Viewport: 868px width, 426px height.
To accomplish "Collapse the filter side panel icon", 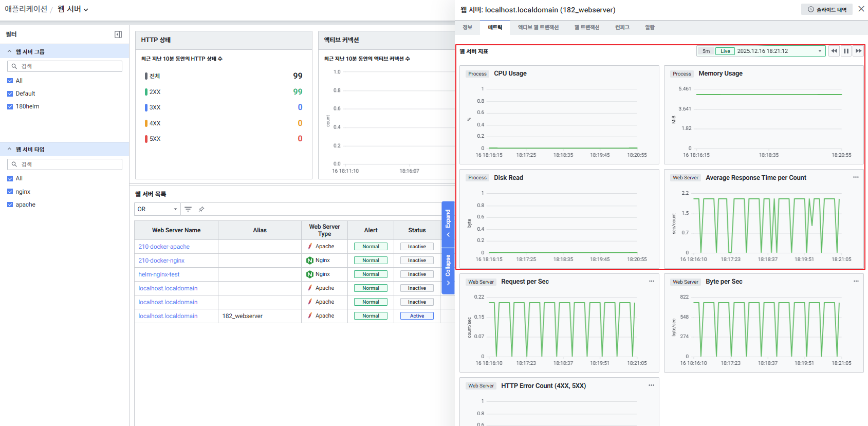I will [x=118, y=34].
